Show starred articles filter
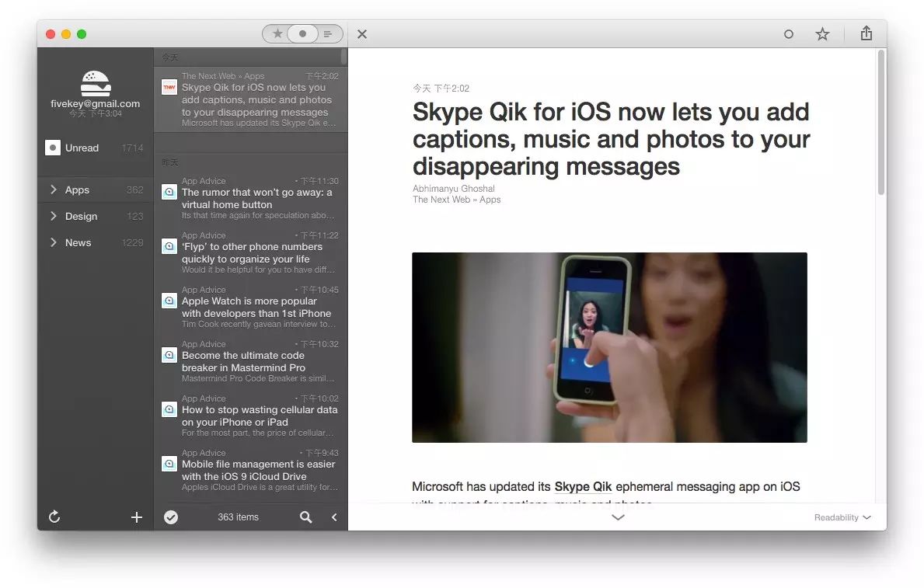 [277, 33]
